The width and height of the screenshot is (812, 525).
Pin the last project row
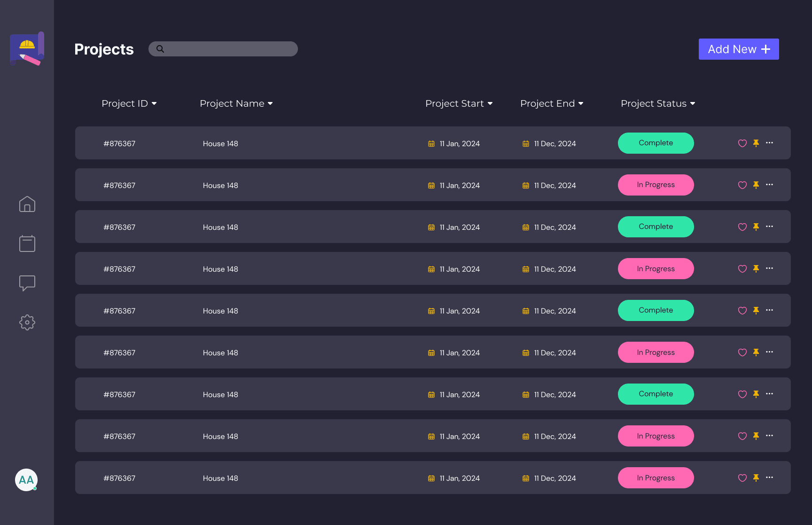(756, 478)
